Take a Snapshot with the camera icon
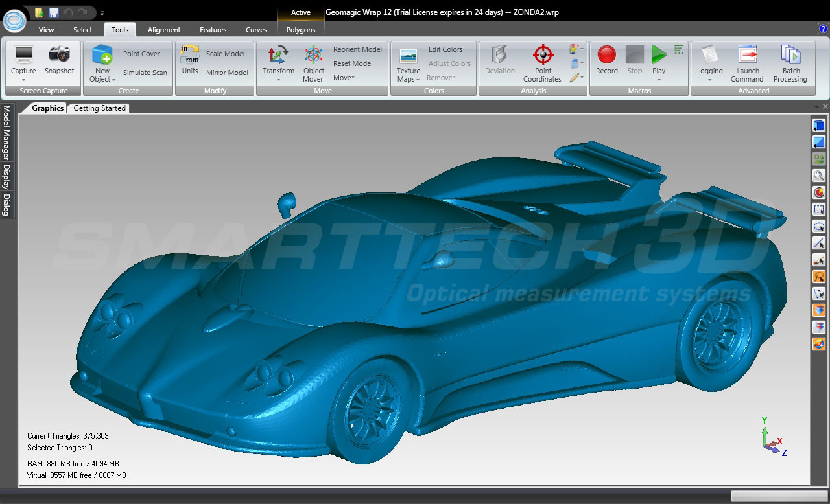830x504 pixels. [x=60, y=61]
